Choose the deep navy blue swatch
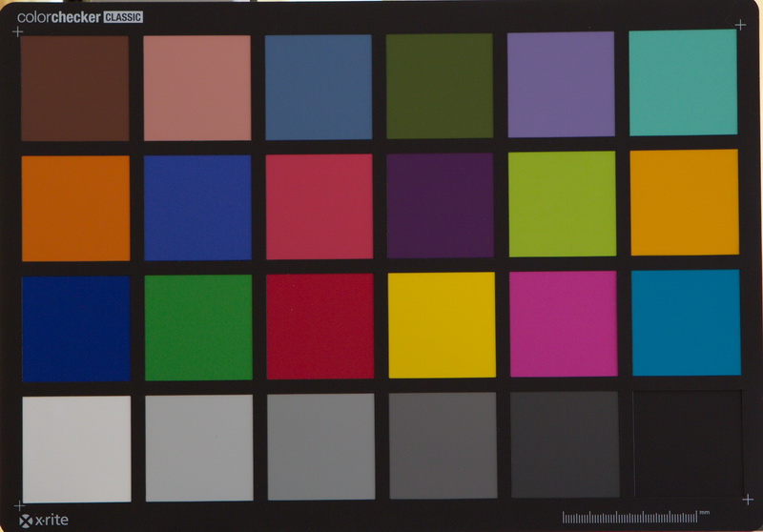This screenshot has width=763, height=532. 76,329
